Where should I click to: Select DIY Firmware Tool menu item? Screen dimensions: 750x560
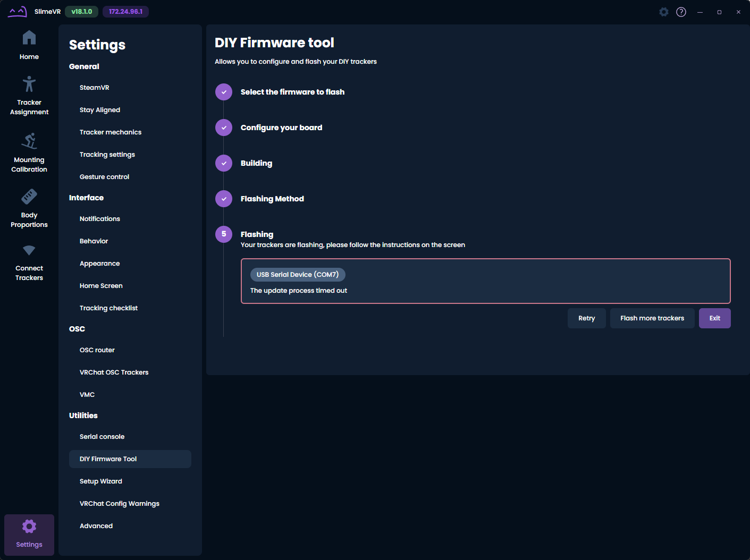108,459
